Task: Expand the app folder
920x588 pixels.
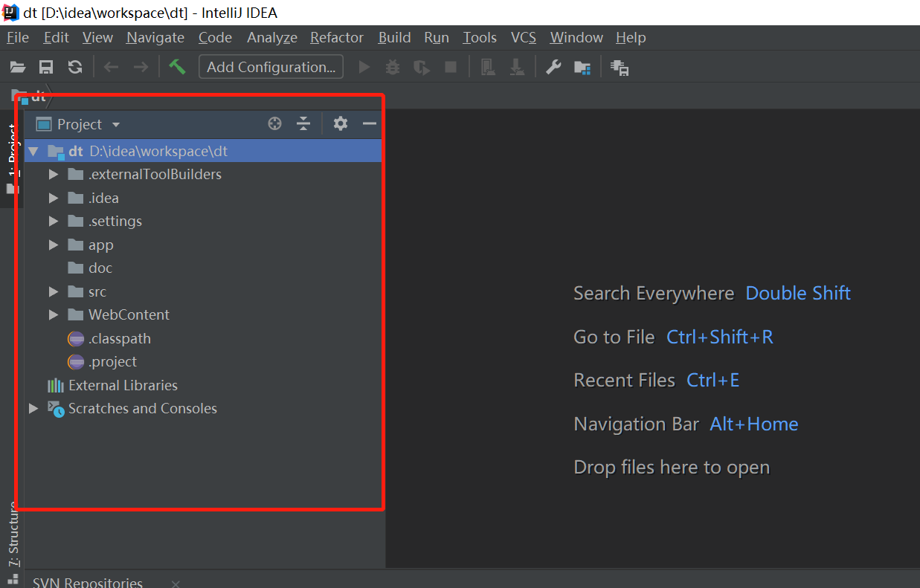Action: [x=53, y=245]
